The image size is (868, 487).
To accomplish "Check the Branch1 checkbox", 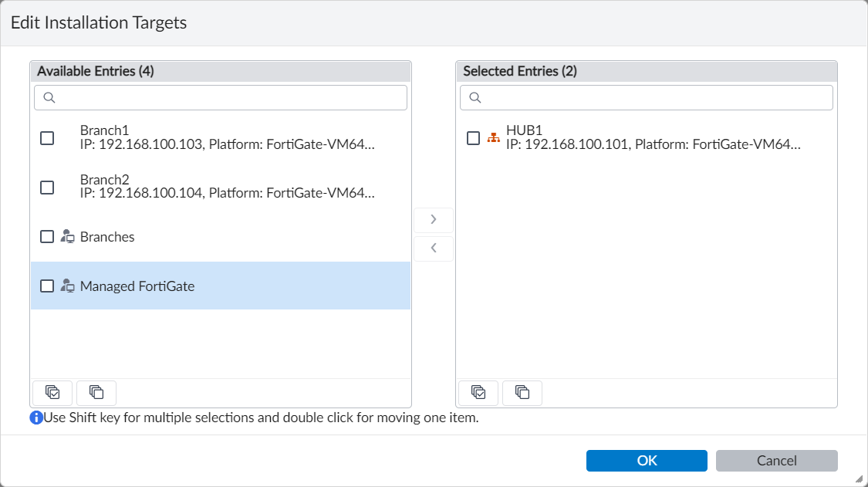I will pos(47,138).
